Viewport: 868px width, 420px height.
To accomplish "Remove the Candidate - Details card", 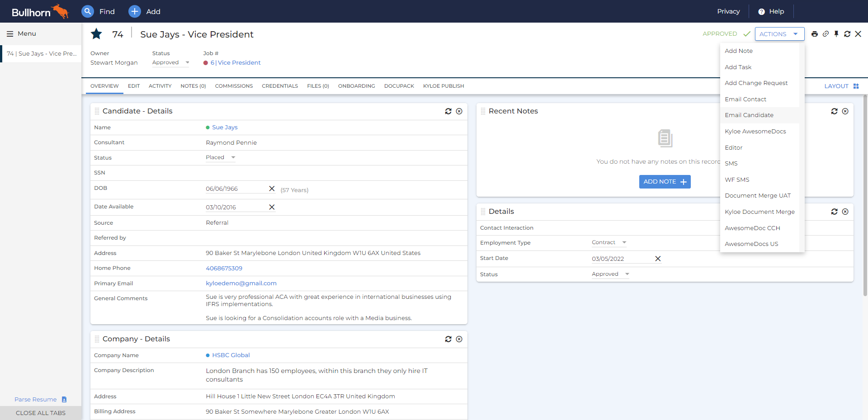I will pyautogui.click(x=459, y=111).
